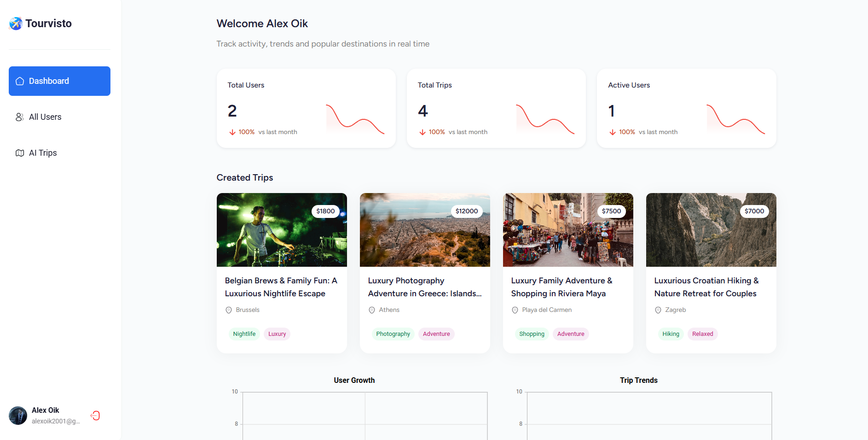868x440 pixels.
Task: Open the AI Trips section
Action: 43,153
